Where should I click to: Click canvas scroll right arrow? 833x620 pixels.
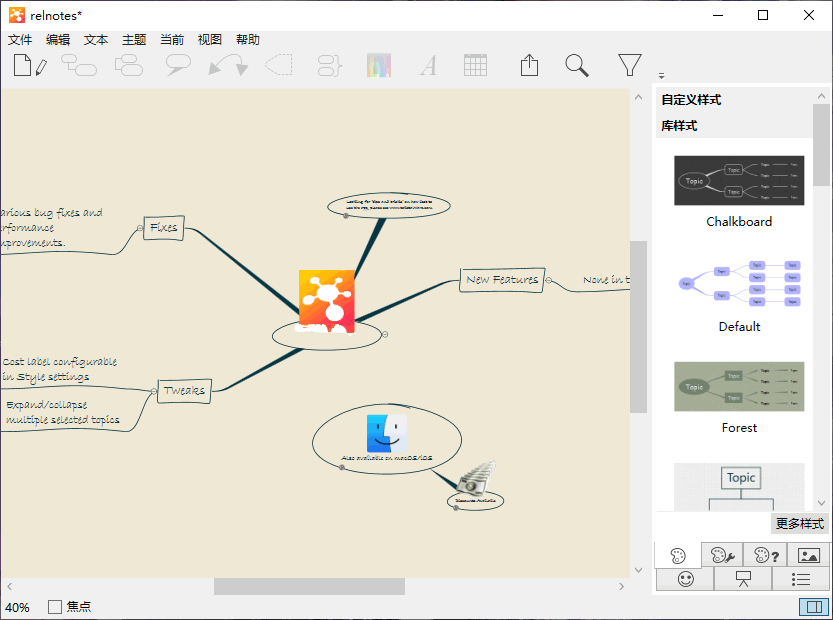[622, 587]
